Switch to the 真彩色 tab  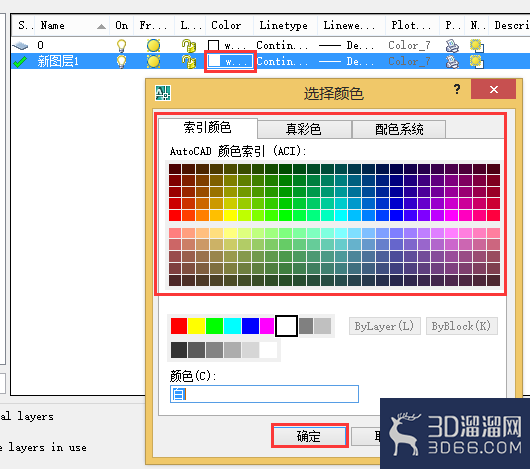pyautogui.click(x=304, y=129)
